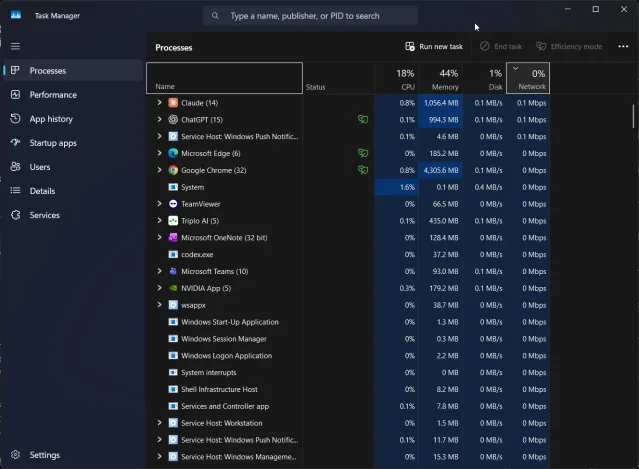Screen dimensions: 639x469
Task: Open the hamburger navigation menu
Action: (x=15, y=46)
